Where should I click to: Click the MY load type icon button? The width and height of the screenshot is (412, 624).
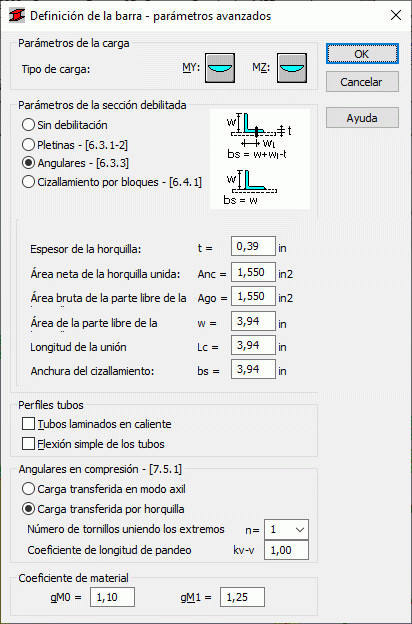pyautogui.click(x=220, y=68)
